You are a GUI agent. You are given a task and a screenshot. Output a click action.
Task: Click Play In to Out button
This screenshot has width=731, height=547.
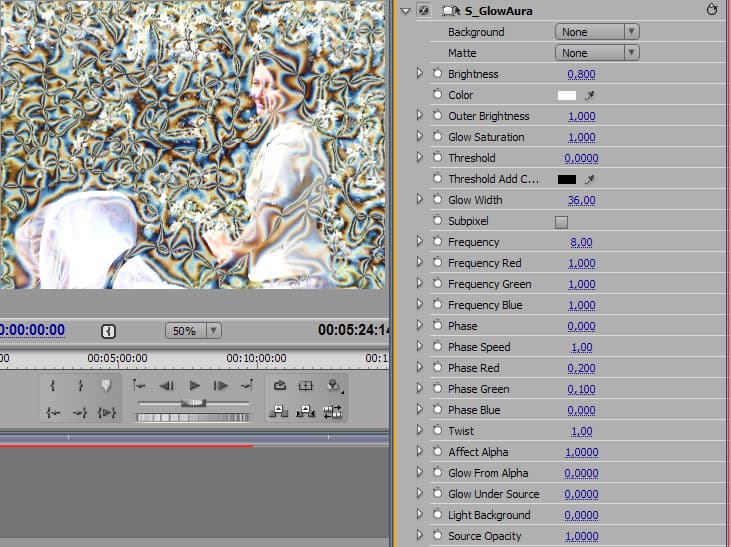click(106, 412)
